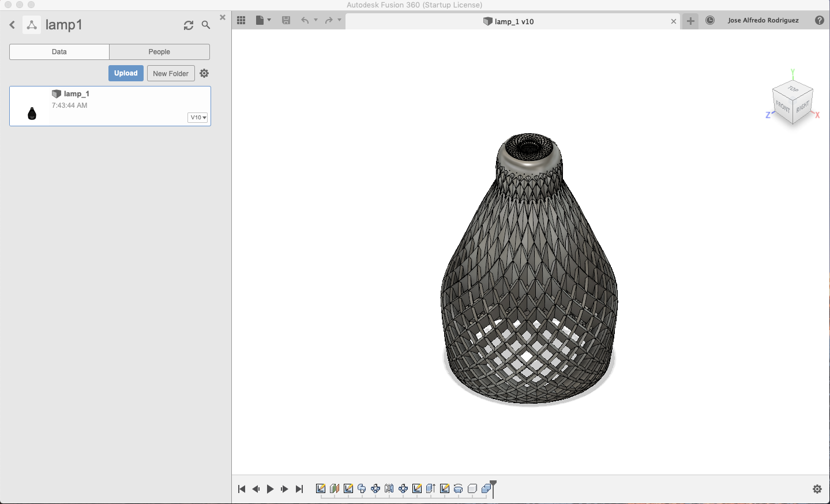830x504 pixels.
Task: Open the V10 version dropdown for lamp_1
Action: pos(197,117)
